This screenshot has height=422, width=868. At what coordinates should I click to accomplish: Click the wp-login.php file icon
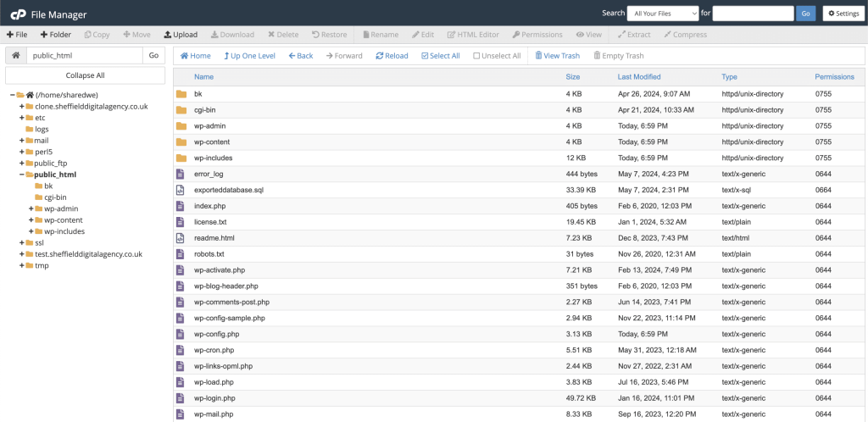(x=180, y=398)
